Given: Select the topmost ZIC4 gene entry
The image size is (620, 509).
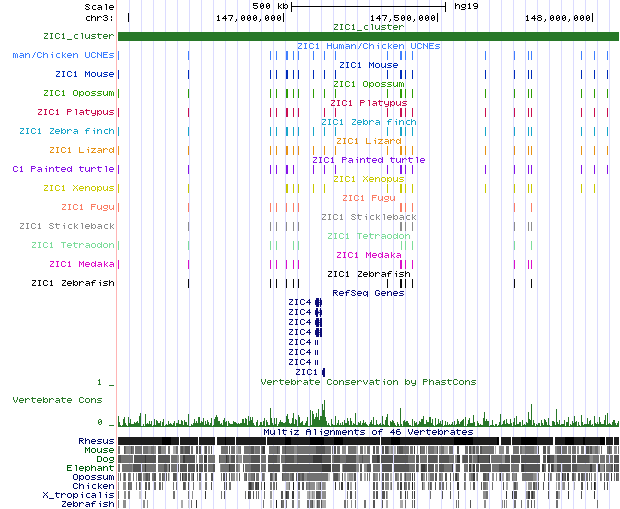Looking at the screenshot, I should tap(300, 302).
